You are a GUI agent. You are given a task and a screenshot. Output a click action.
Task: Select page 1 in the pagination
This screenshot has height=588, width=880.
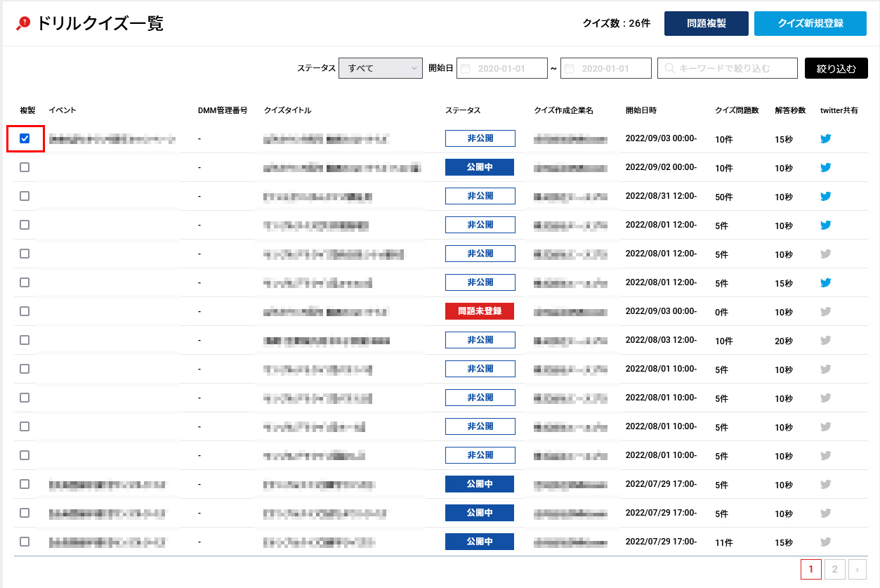point(810,569)
